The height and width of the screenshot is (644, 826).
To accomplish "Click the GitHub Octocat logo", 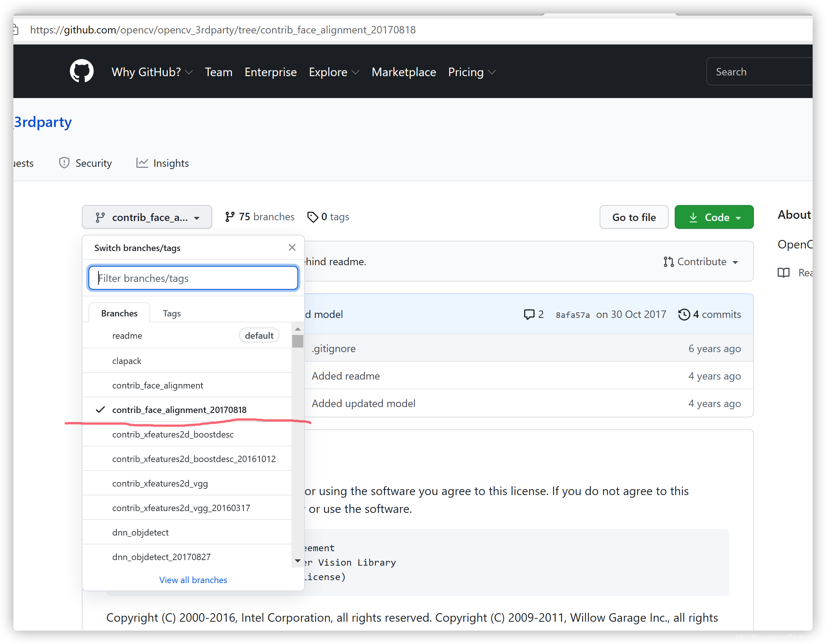I will [x=82, y=71].
